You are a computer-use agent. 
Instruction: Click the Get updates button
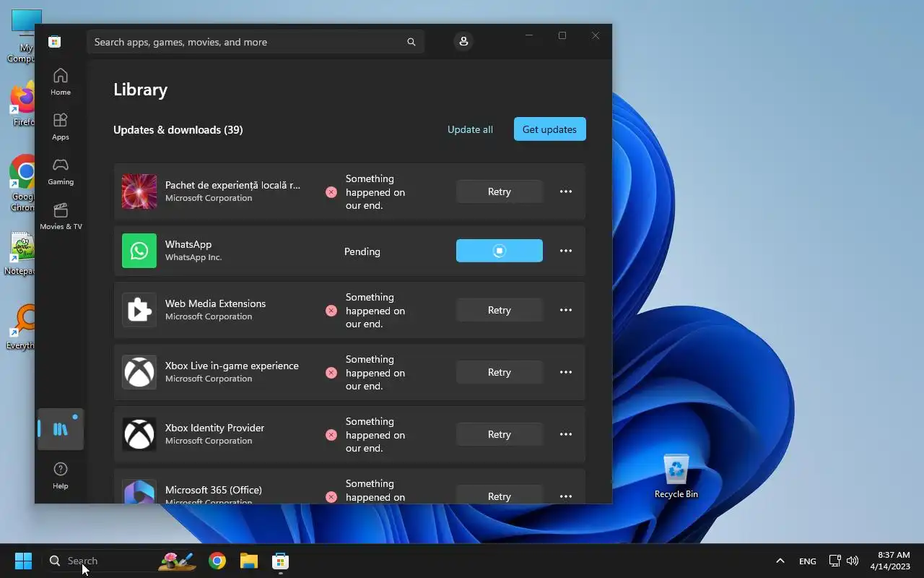click(x=549, y=129)
